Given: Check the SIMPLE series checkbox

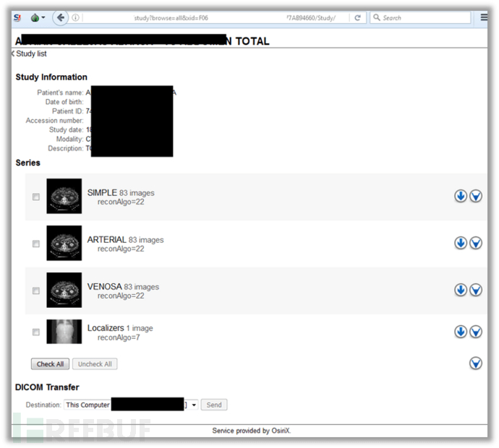Looking at the screenshot, I should (x=36, y=197).
